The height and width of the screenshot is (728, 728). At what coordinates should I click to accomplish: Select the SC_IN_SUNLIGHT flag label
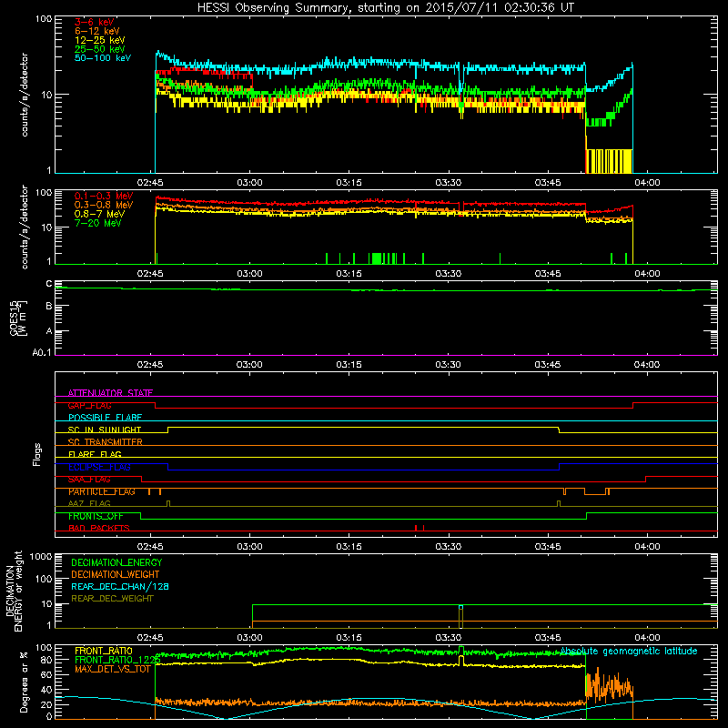coord(105,430)
